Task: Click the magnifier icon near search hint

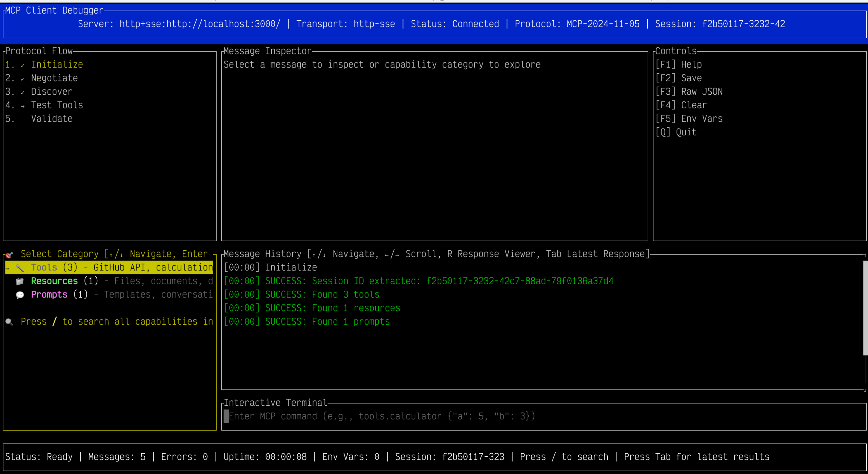Action: coord(9,322)
